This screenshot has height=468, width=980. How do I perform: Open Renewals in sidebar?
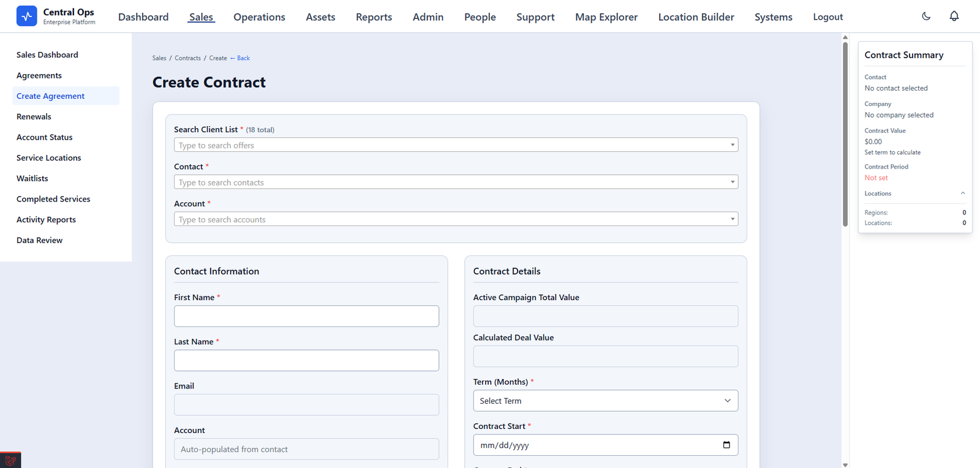[66, 116]
